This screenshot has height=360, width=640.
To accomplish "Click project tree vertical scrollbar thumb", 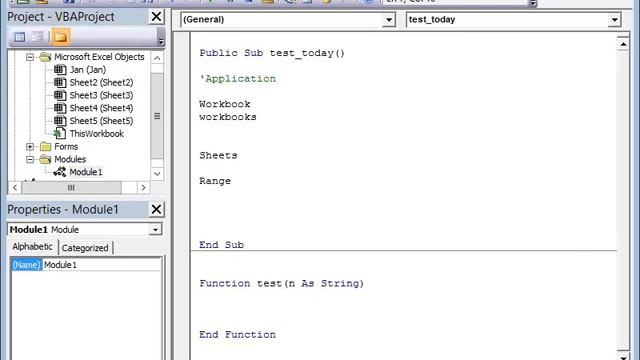I will pos(157,116).
